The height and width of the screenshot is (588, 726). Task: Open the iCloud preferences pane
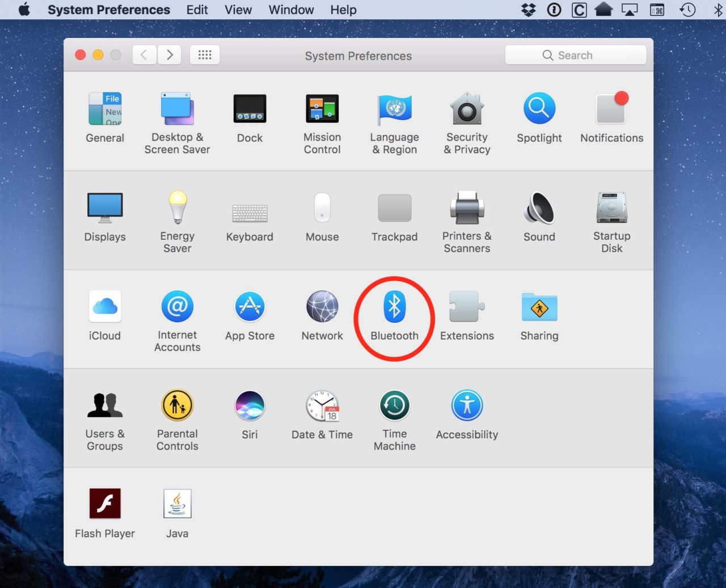coord(105,316)
